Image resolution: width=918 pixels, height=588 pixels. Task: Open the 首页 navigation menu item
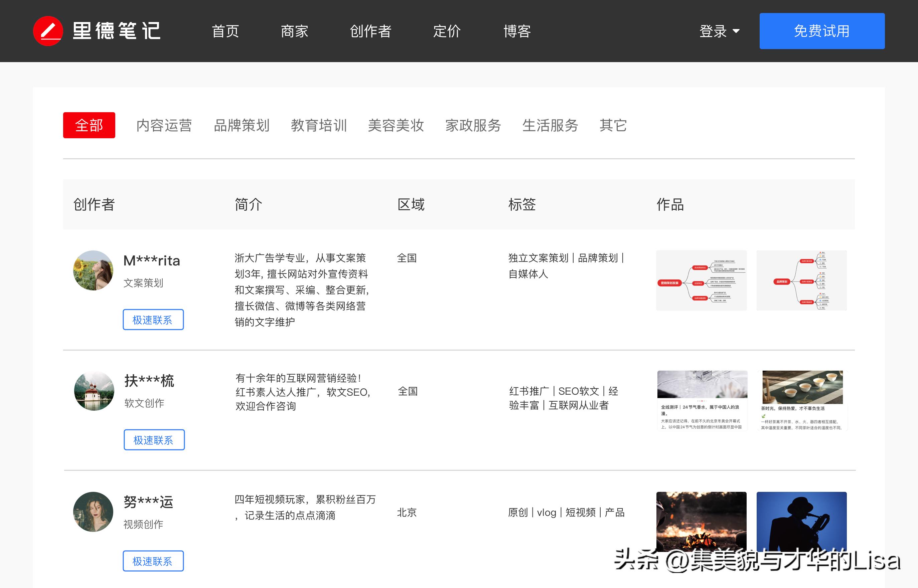pos(226,31)
